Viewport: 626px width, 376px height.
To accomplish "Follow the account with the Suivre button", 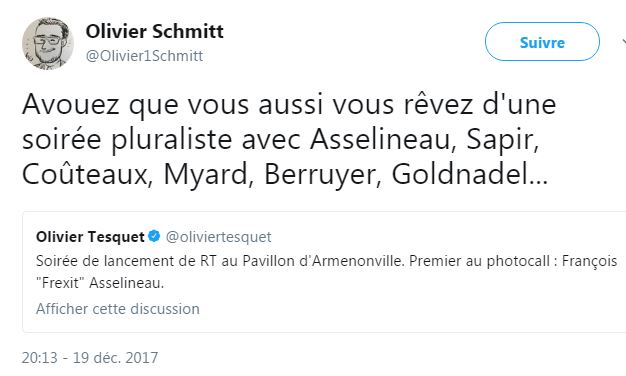I will click(x=542, y=42).
